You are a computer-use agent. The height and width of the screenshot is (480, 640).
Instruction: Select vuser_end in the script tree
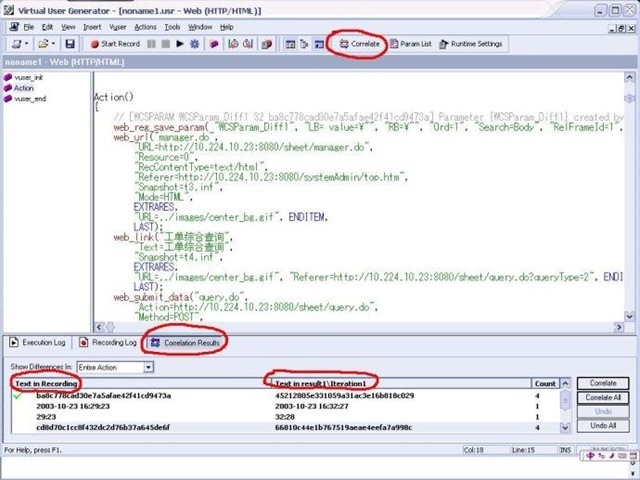click(x=29, y=99)
